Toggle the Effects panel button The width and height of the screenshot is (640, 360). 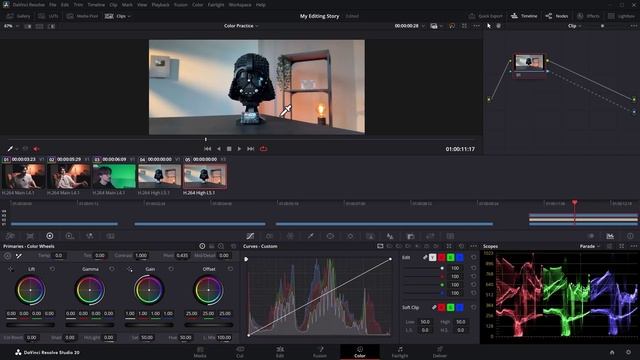(x=588, y=16)
